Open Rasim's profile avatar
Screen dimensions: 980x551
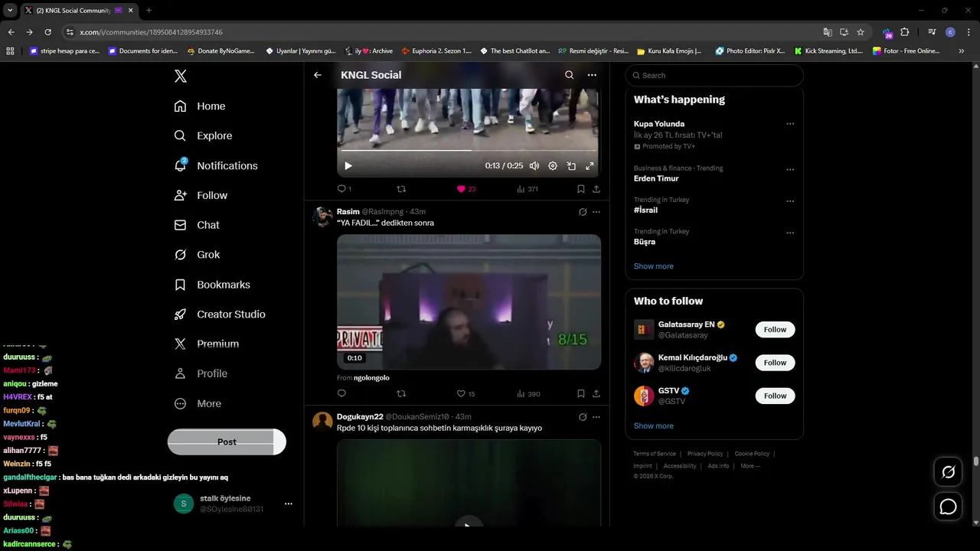[x=322, y=217]
